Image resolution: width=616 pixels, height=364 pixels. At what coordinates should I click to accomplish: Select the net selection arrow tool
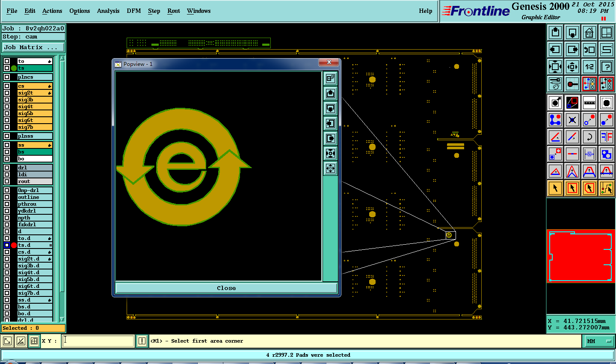[x=607, y=188]
